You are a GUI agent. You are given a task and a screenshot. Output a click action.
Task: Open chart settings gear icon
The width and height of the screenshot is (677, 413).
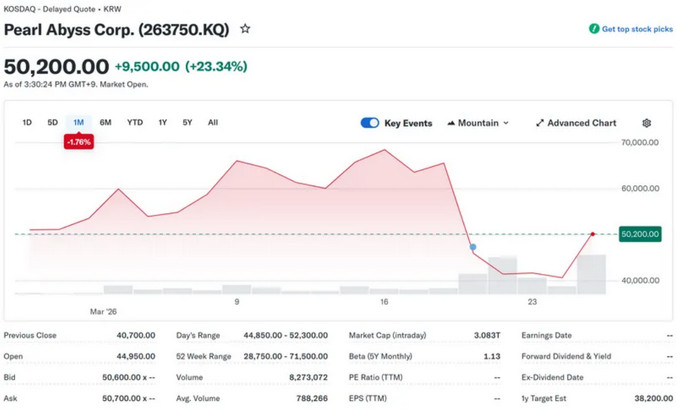(x=646, y=123)
